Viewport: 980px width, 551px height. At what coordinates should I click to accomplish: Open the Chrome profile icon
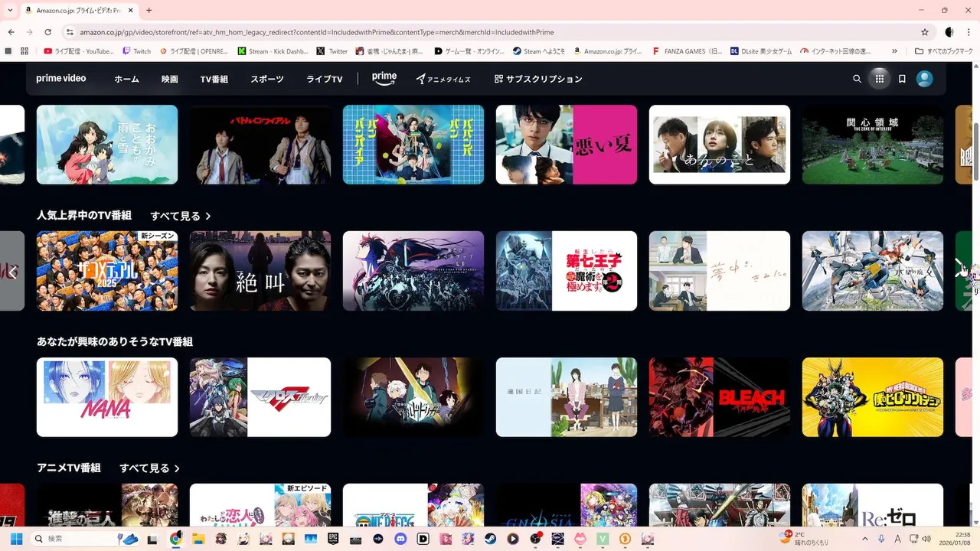click(949, 32)
